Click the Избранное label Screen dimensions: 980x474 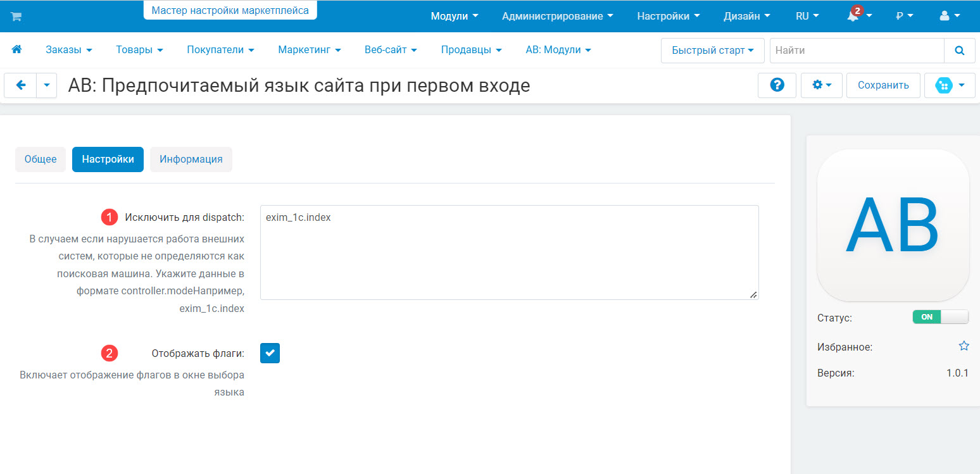pyautogui.click(x=845, y=347)
